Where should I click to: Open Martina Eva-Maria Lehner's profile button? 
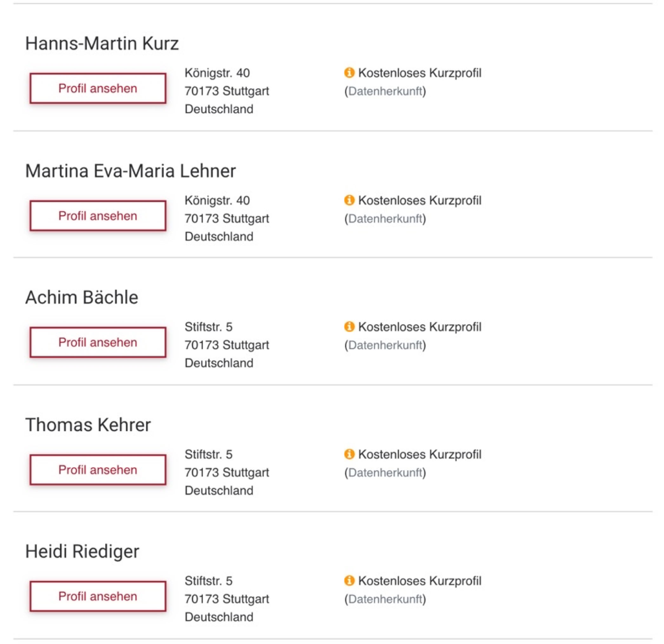click(x=98, y=216)
